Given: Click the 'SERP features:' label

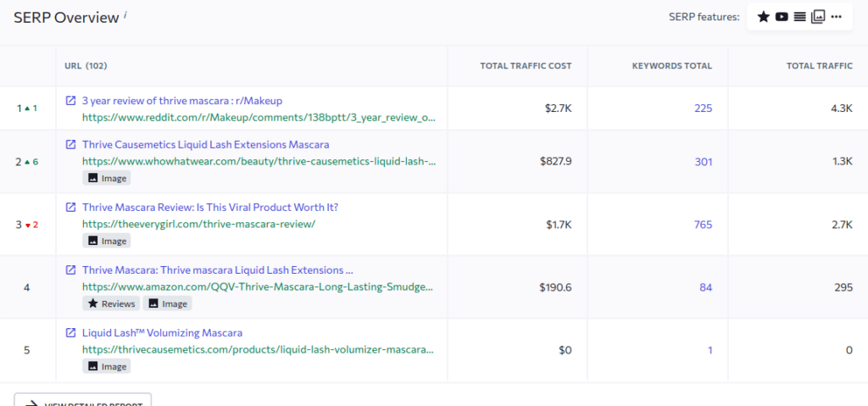Looking at the screenshot, I should [x=704, y=17].
